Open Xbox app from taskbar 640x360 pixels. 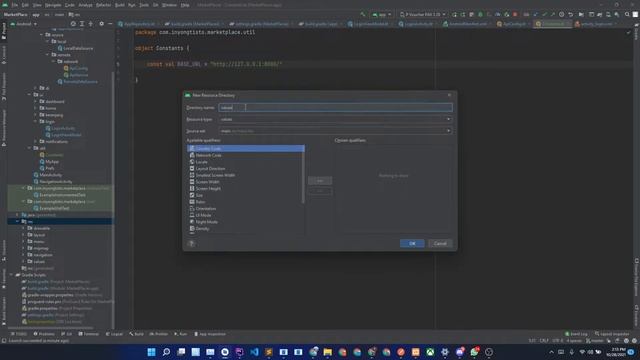[430, 352]
